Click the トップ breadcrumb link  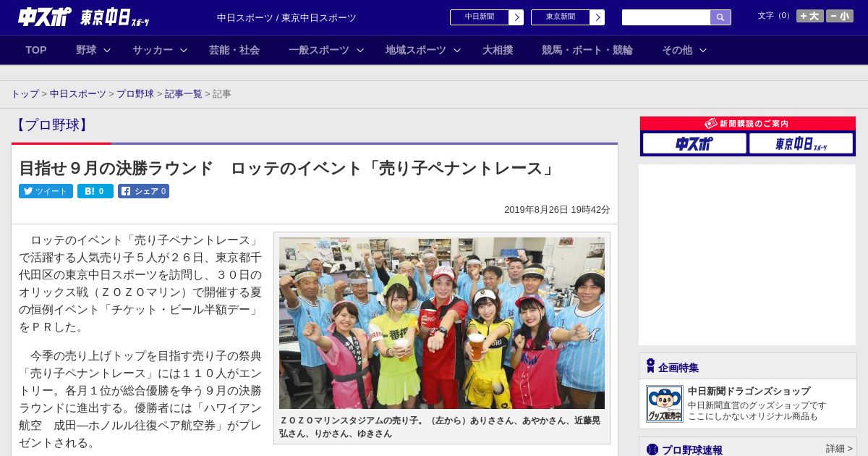click(x=25, y=94)
